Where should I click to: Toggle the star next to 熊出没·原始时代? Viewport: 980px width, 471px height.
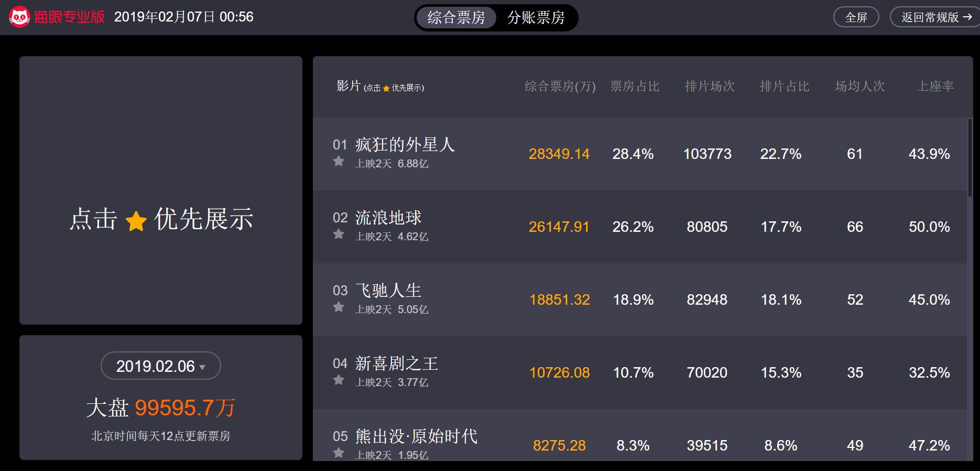pyautogui.click(x=339, y=453)
